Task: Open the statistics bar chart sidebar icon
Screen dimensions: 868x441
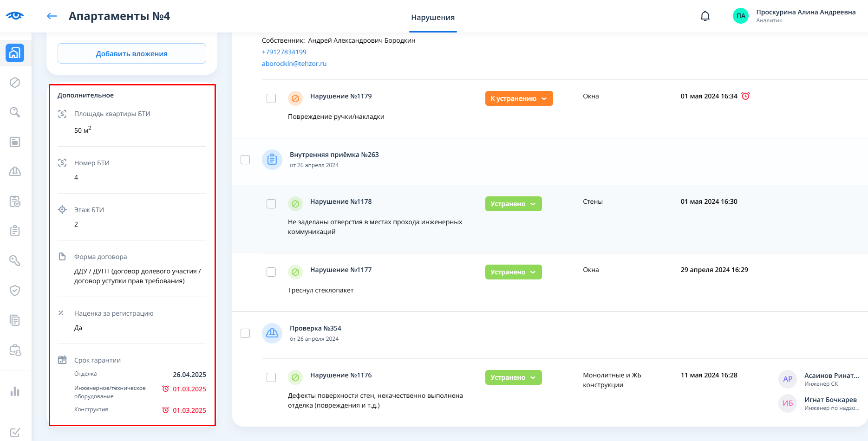Action: point(15,391)
